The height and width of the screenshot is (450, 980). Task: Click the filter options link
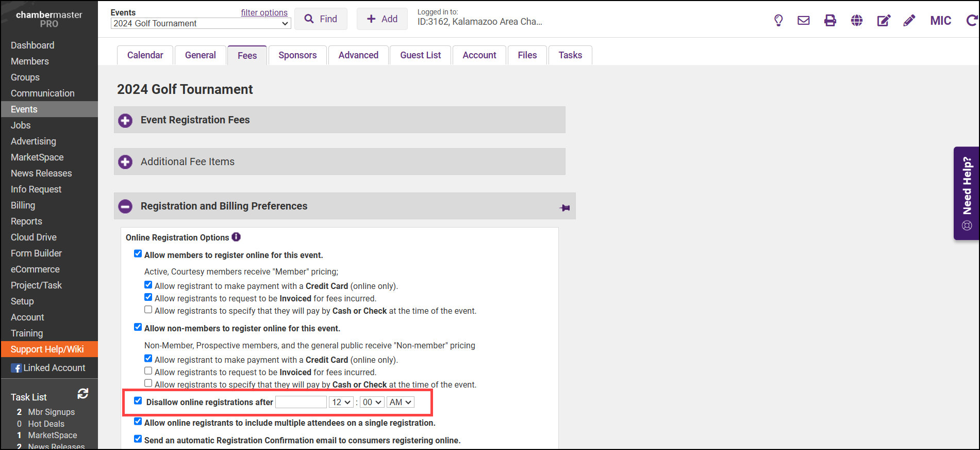tap(264, 12)
